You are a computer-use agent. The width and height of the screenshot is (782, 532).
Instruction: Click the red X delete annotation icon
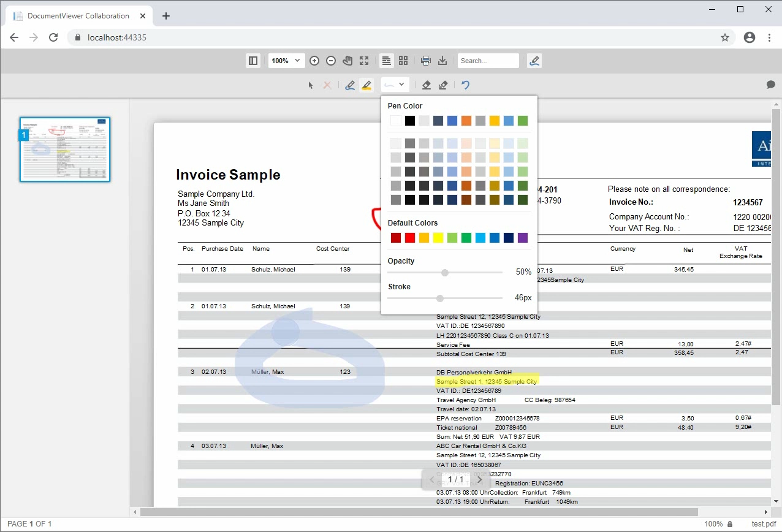327,85
